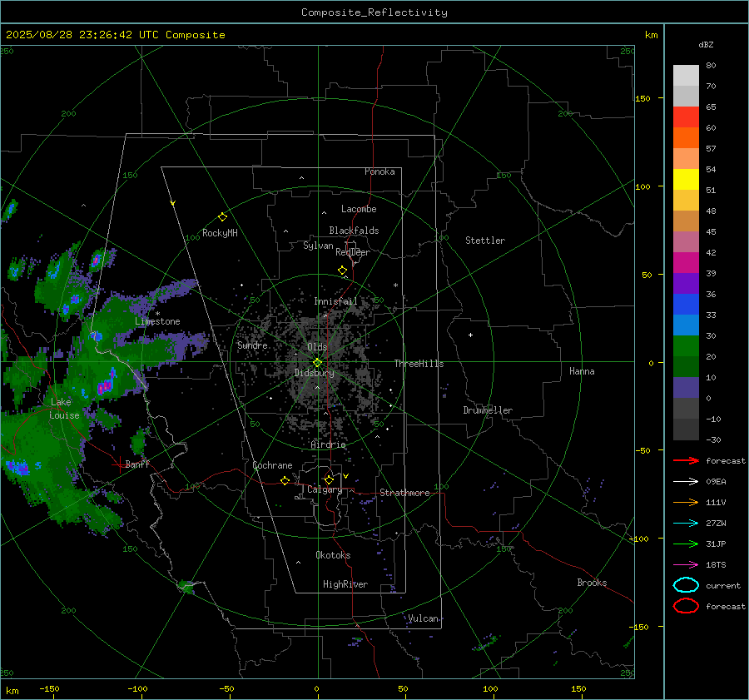The height and width of the screenshot is (700, 749).
Task: Click the cyan 27ZW arrow icon
Action: coord(686,524)
